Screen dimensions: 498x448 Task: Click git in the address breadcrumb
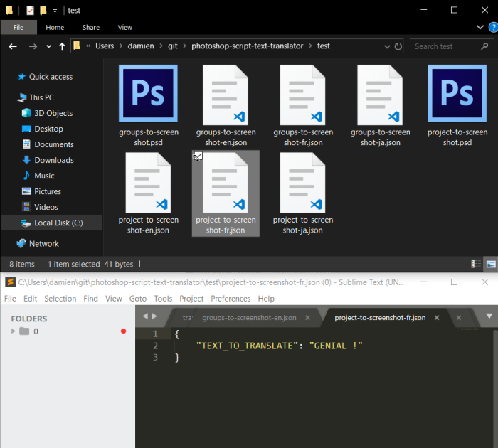coord(172,46)
